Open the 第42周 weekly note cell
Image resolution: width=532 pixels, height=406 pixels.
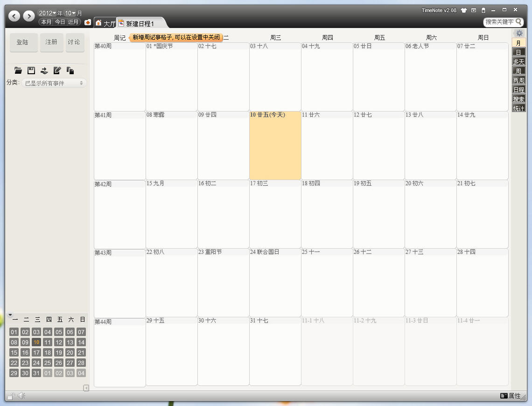pyautogui.click(x=120, y=214)
